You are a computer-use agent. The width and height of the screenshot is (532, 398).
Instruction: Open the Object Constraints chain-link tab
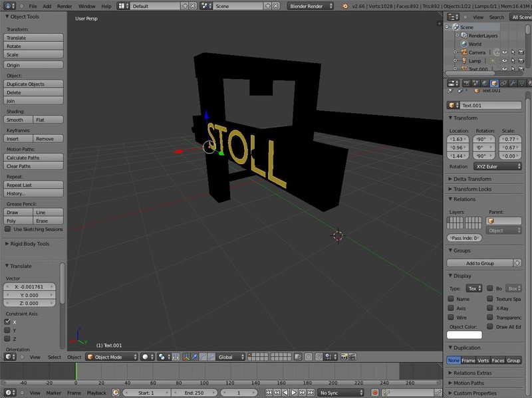[503, 83]
